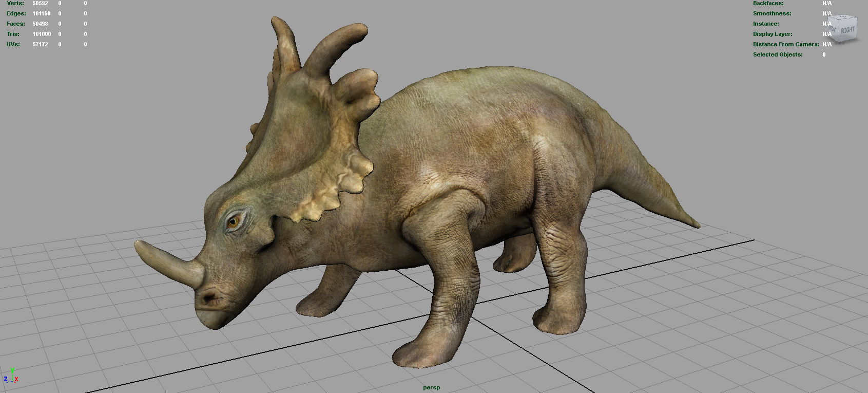Click the 'Verts:' heads-up display label
The image size is (868, 393).
(x=15, y=3)
